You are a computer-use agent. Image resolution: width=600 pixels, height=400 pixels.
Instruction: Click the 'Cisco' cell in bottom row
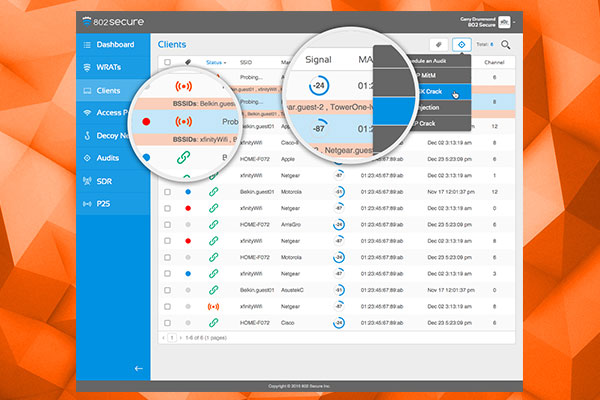coord(288,323)
